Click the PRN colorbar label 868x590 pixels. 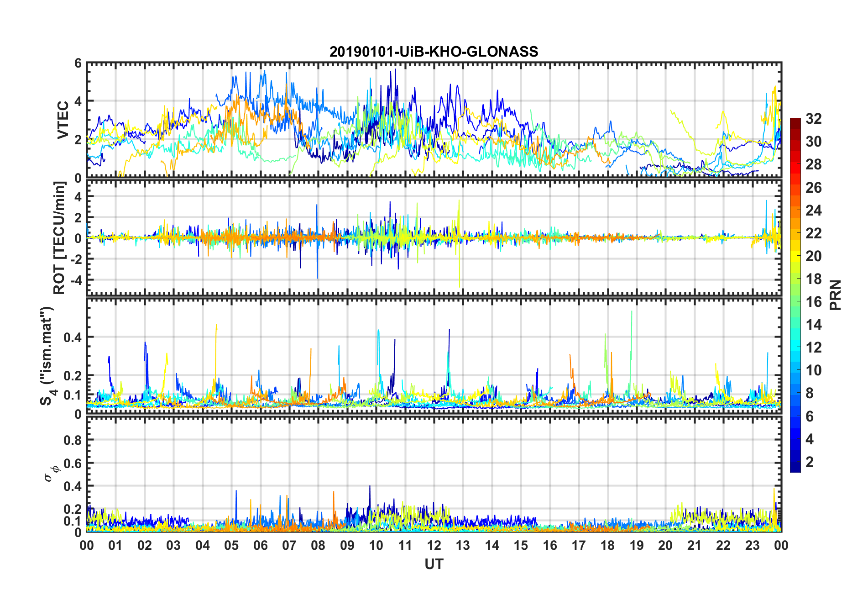click(x=835, y=295)
